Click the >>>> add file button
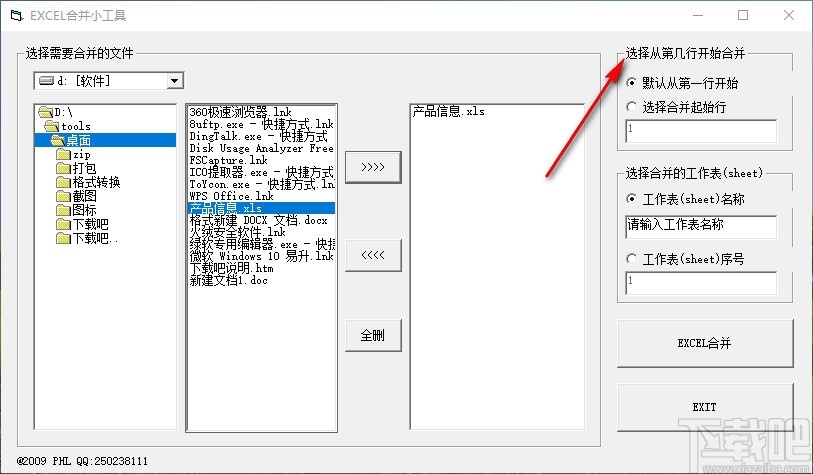Screen dimensions: 813x474 point(373,167)
